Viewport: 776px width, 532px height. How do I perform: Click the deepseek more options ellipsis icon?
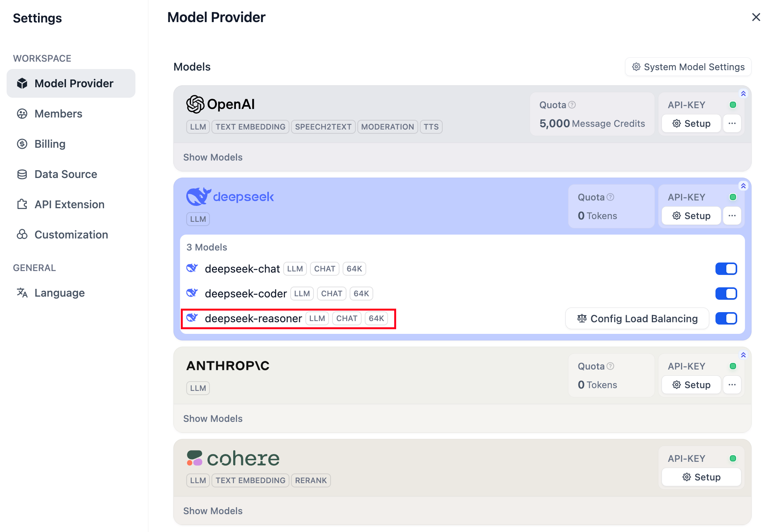pyautogui.click(x=732, y=216)
